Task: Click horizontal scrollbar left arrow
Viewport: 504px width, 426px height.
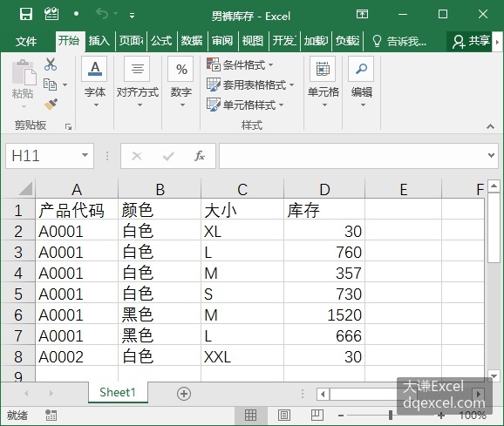Action: tap(323, 394)
